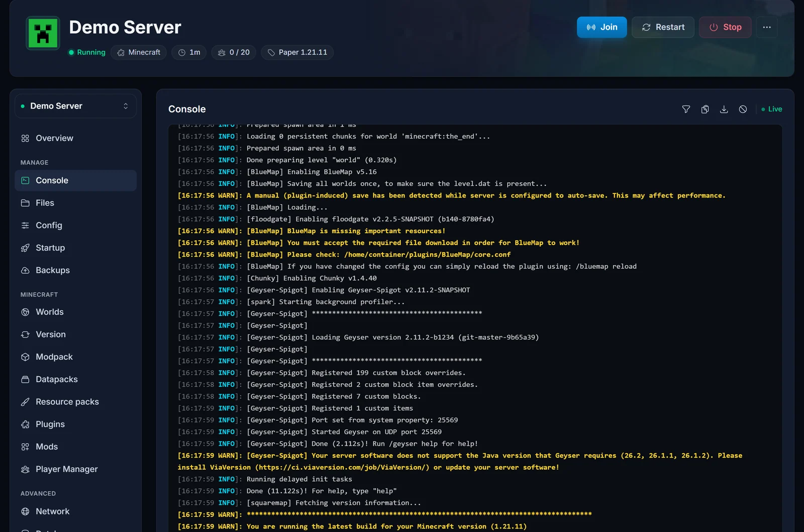804x532 pixels.
Task: Open the Worlds page
Action: tap(75, 312)
